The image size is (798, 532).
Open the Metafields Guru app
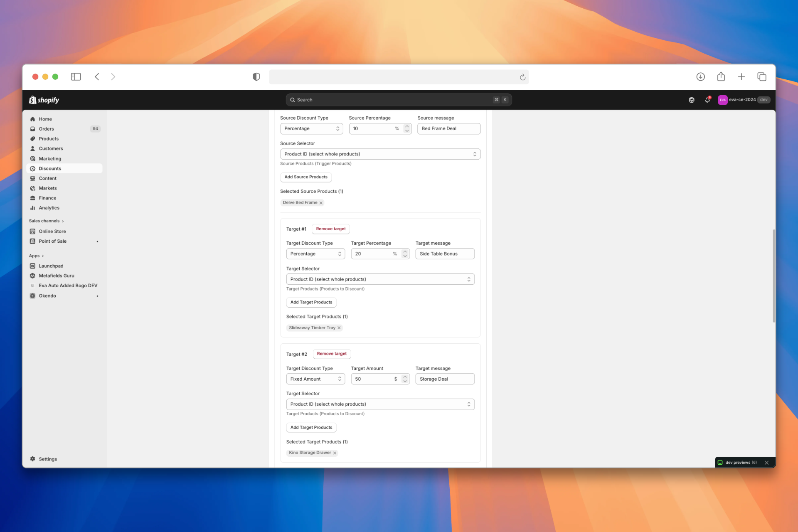(x=57, y=276)
